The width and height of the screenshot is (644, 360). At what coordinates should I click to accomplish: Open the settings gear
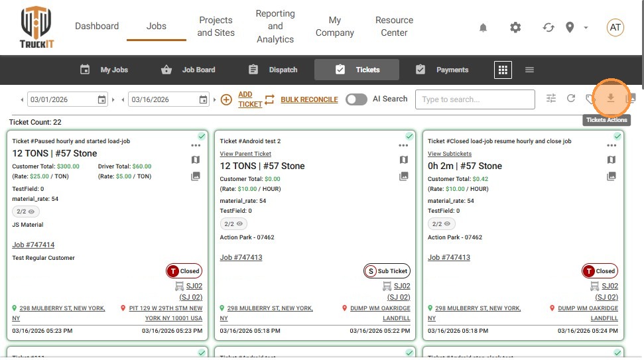515,27
